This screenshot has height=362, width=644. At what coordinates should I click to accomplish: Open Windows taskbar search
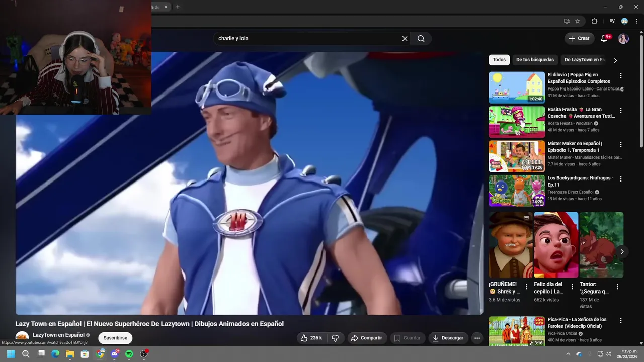point(26,354)
